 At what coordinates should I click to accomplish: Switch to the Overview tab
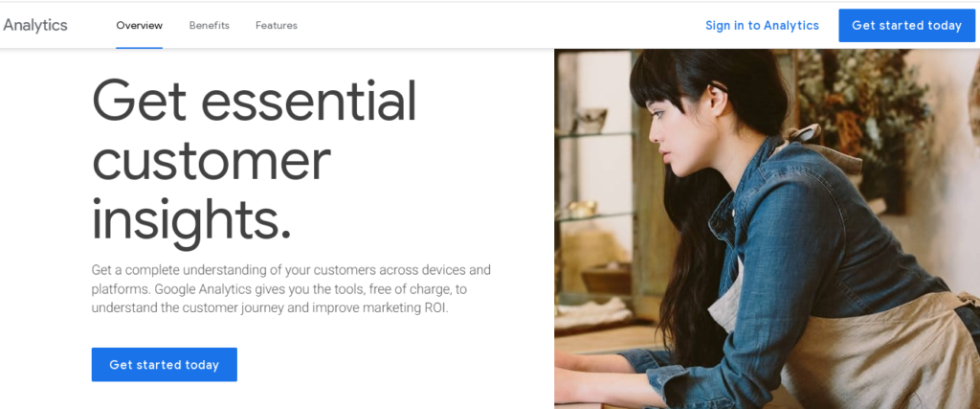(140, 26)
